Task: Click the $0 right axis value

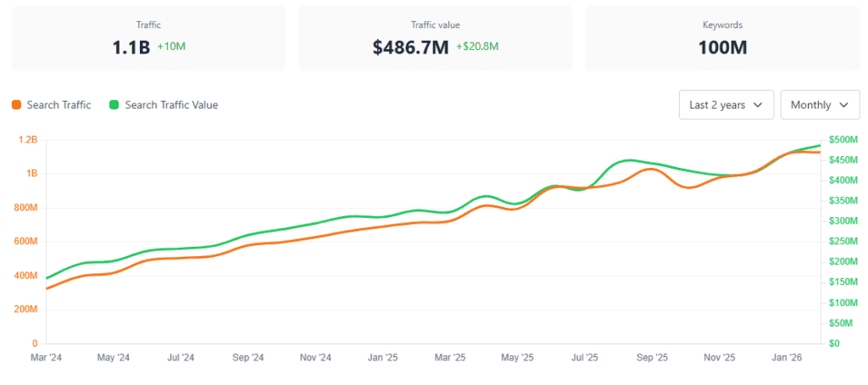Action: pos(834,343)
